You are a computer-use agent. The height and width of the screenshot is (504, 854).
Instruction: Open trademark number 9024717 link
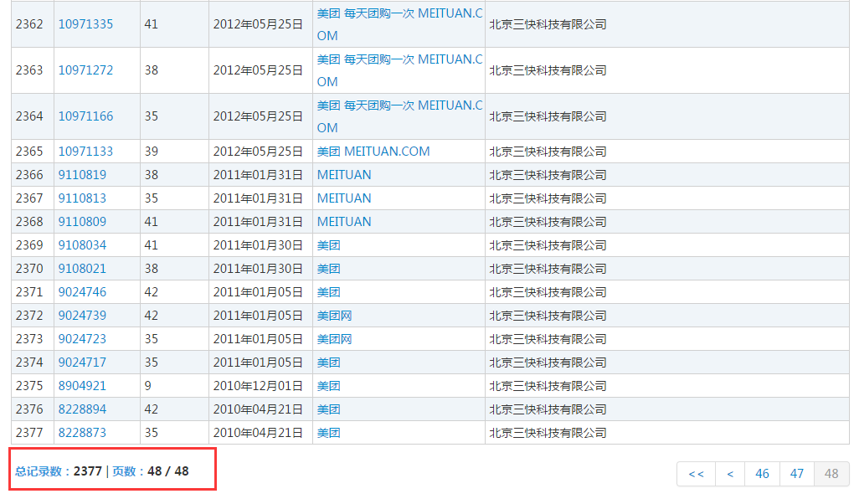tap(82, 363)
